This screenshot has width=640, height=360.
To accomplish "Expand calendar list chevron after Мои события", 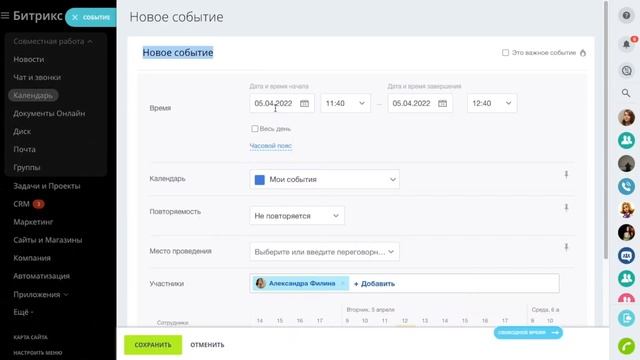I will tap(393, 180).
